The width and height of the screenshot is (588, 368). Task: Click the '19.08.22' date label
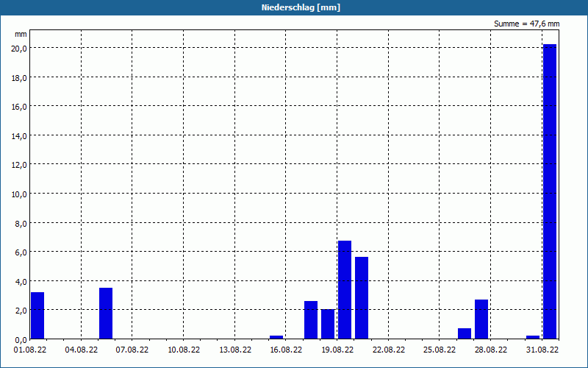point(337,350)
